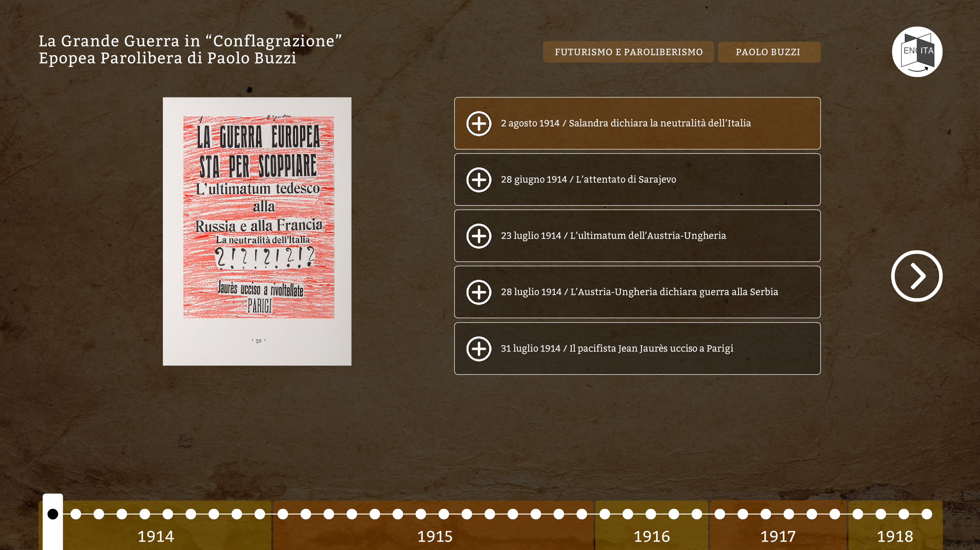This screenshot has height=550, width=980.
Task: Select the black active timeline dot
Action: pyautogui.click(x=53, y=514)
